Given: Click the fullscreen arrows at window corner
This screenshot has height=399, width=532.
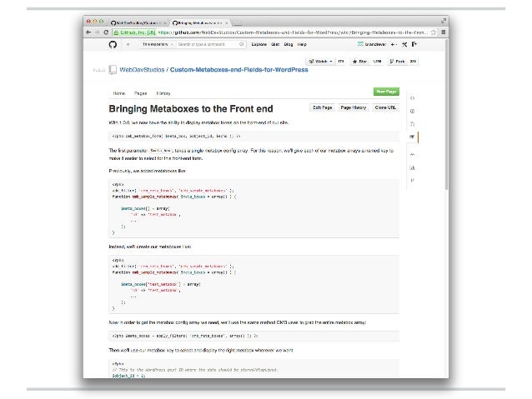Looking at the screenshot, I should point(444,21).
